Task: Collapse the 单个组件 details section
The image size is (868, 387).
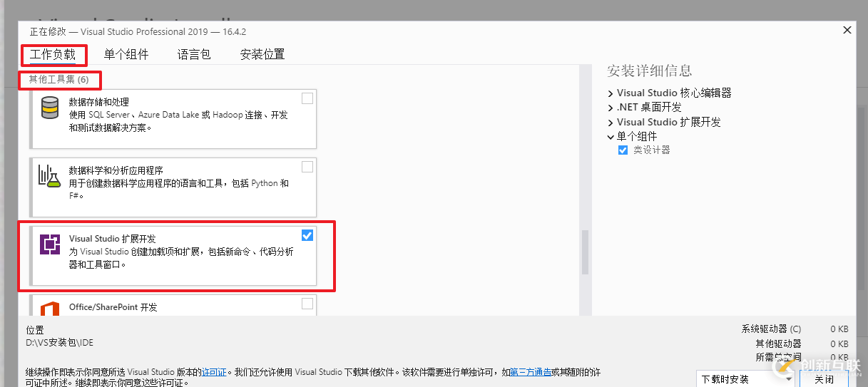Action: pyautogui.click(x=611, y=136)
